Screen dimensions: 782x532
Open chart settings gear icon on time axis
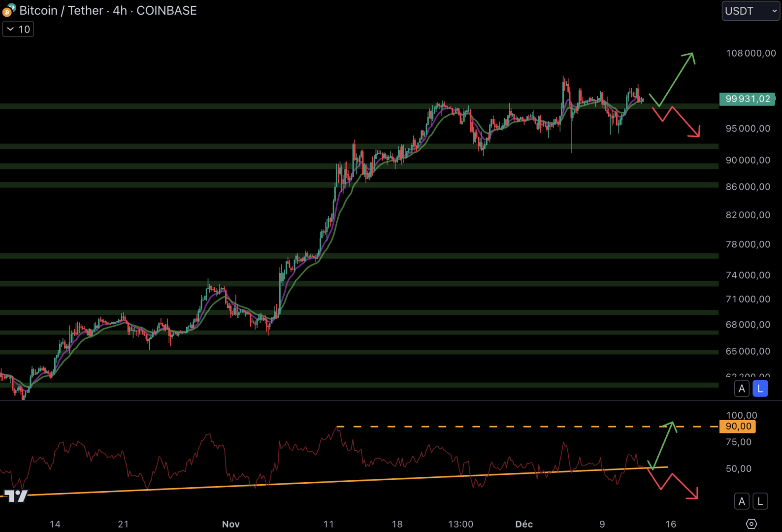751,524
